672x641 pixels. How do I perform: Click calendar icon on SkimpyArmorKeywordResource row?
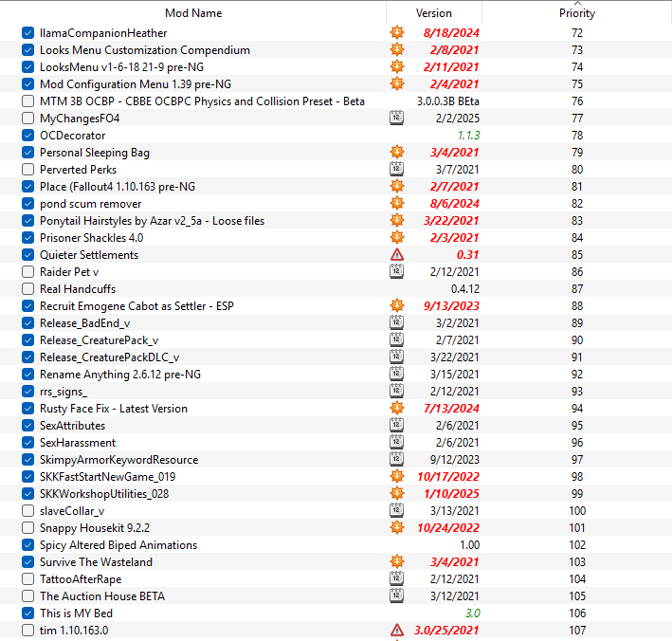396,459
